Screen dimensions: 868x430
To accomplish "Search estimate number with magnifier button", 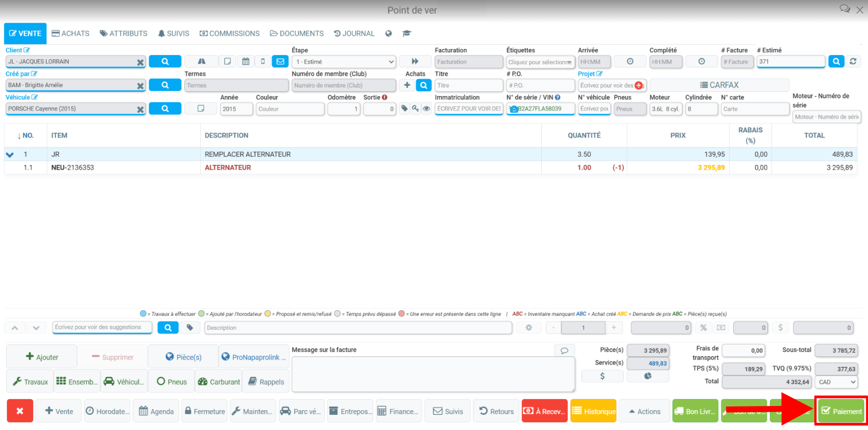I will click(836, 61).
